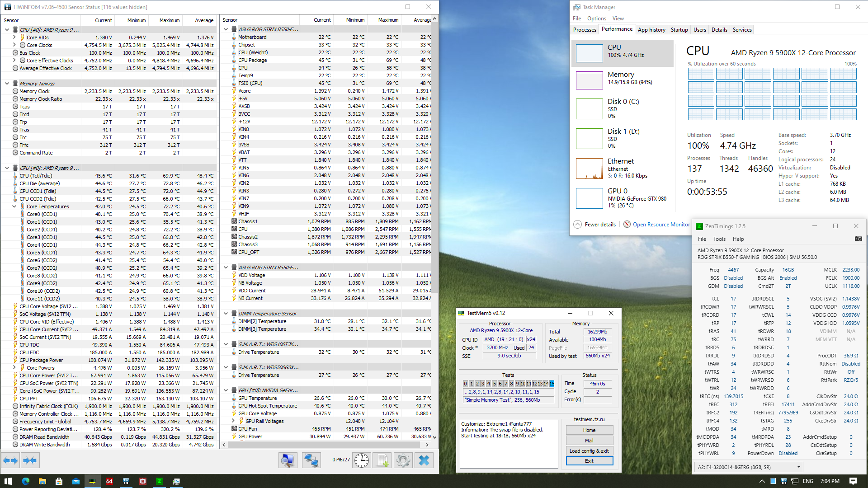Click HWiNFO expand columns arrows icon
Viewport: 868px width, 488px height.
coord(10,460)
